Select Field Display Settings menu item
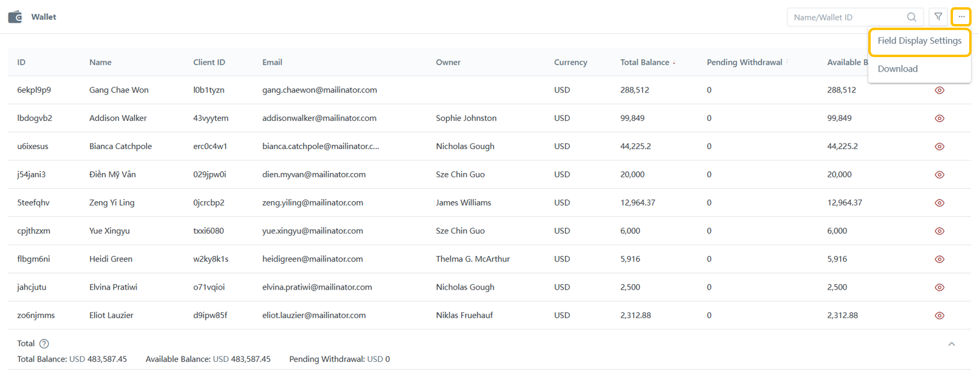The width and height of the screenshot is (980, 372). pos(919,41)
